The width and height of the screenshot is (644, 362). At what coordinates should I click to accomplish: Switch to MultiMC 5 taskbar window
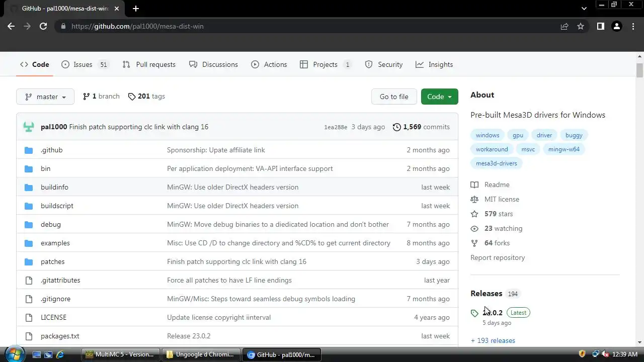click(x=120, y=354)
